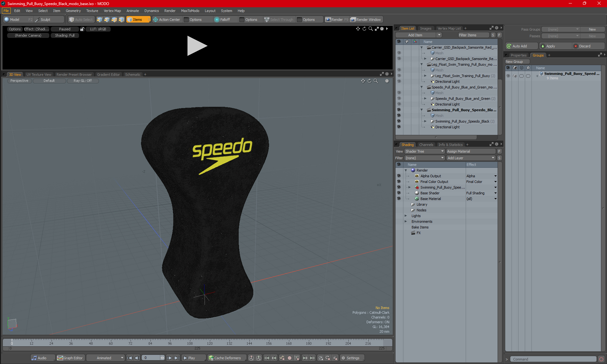The width and height of the screenshot is (607, 364).
Task: Open the Audio menu in timeline bar
Action: (x=43, y=358)
